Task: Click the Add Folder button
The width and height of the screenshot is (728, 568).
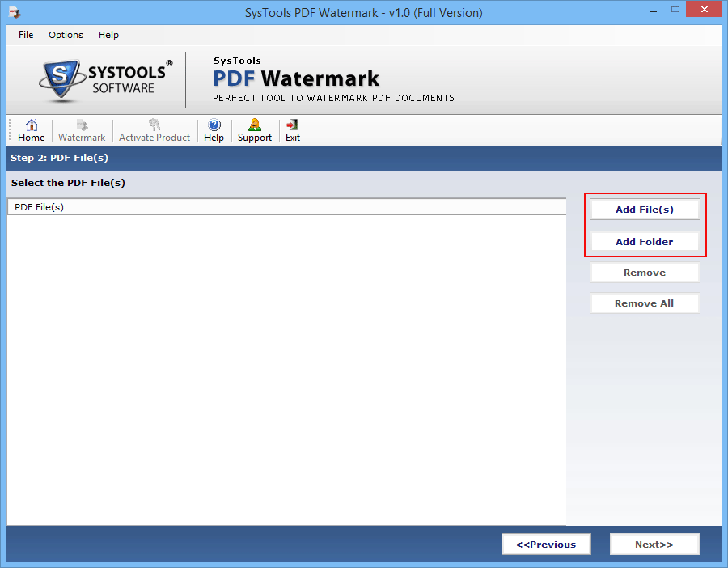Action: [645, 241]
